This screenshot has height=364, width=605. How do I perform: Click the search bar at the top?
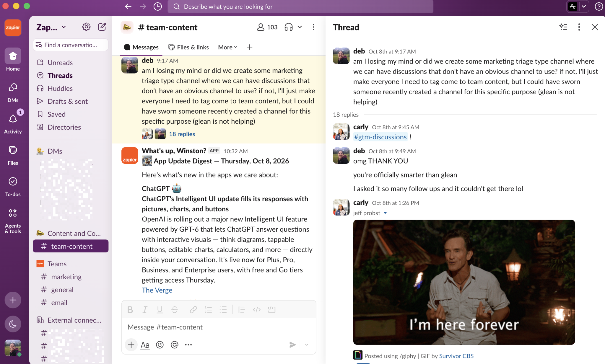click(300, 6)
